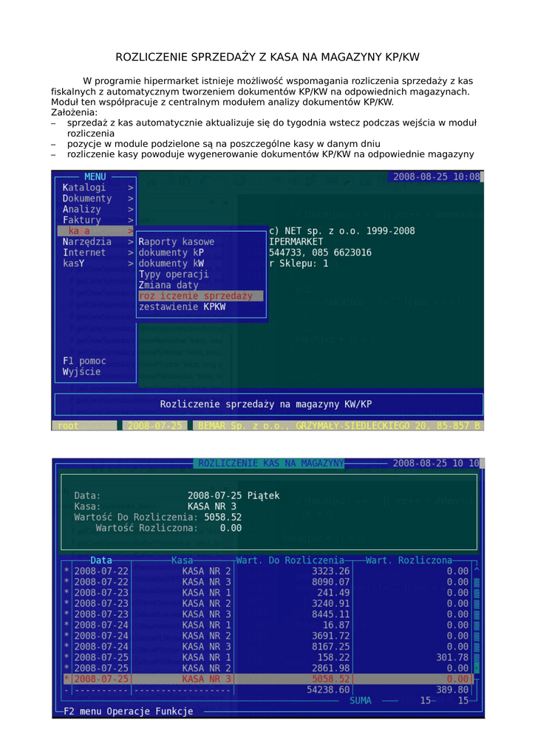Toggle red asterisk on highlighted KASA NR 3 row

67,678
